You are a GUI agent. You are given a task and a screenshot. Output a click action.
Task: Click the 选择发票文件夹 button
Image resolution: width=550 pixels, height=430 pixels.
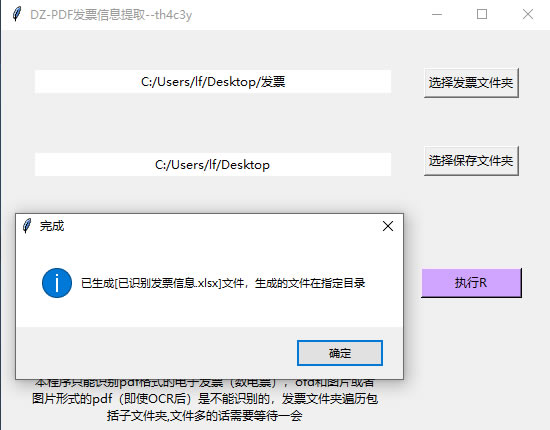click(471, 83)
